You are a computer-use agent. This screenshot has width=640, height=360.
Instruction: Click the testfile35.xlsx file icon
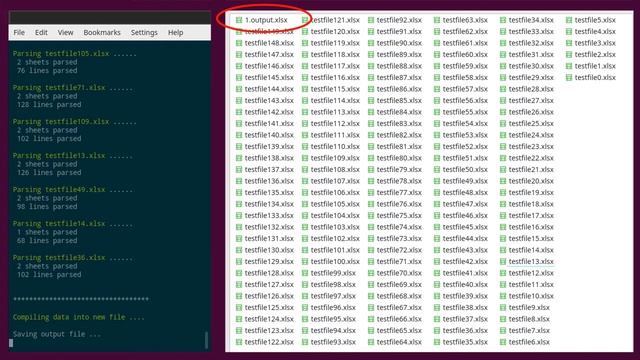click(x=437, y=342)
